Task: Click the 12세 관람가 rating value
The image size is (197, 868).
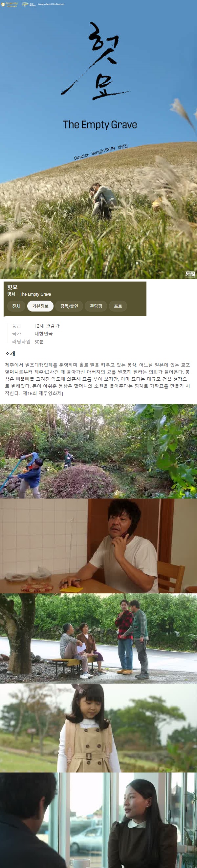Action: click(47, 326)
